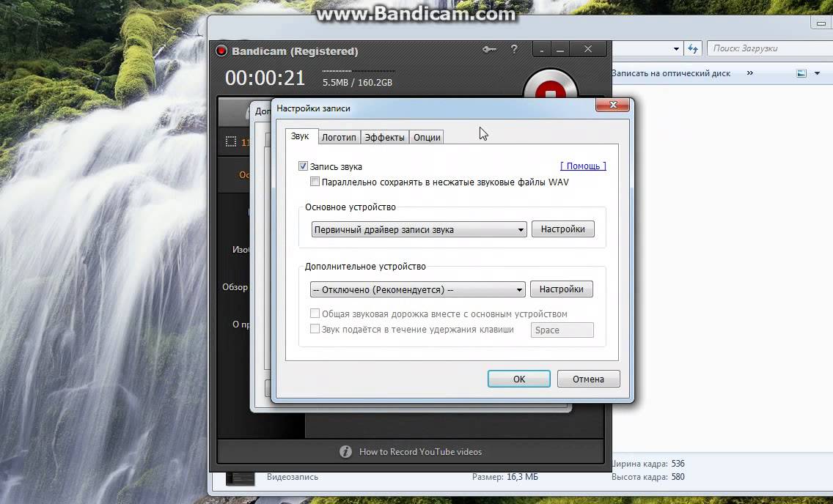Open the Explorer address bar history dropdown
The height and width of the screenshot is (504, 833).
click(x=676, y=49)
